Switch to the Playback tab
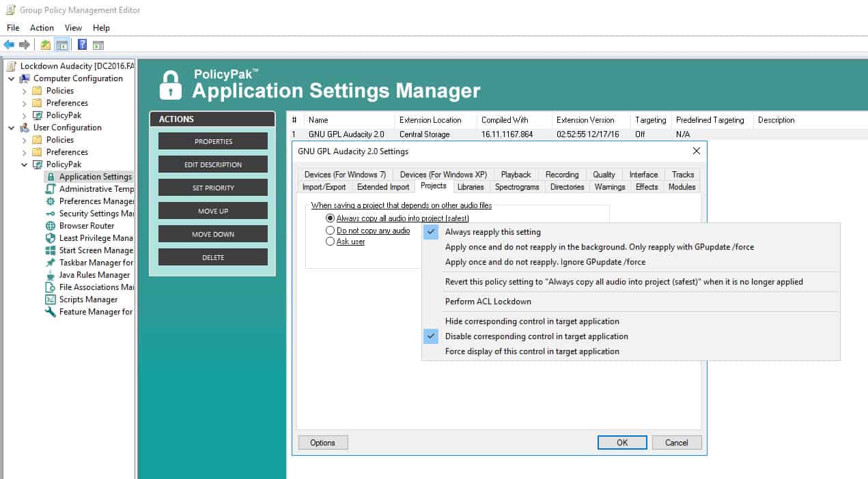Viewport: 868px width, 479px height. pos(516,175)
